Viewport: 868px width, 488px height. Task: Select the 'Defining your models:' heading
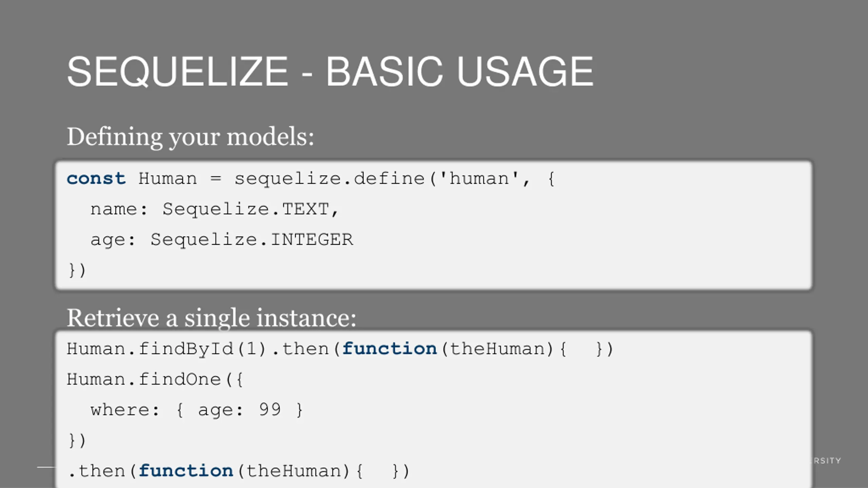pos(191,137)
